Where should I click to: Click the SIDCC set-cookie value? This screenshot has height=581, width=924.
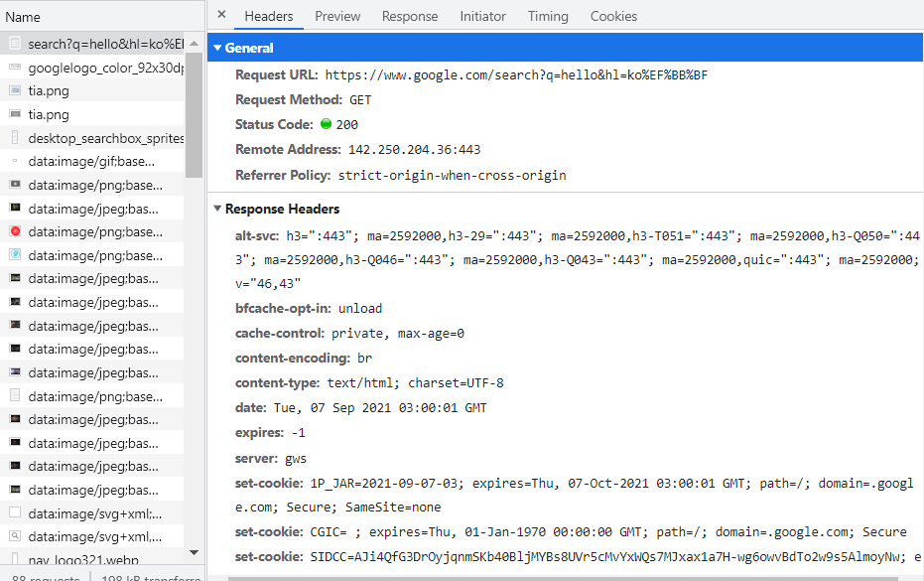tap(615, 557)
